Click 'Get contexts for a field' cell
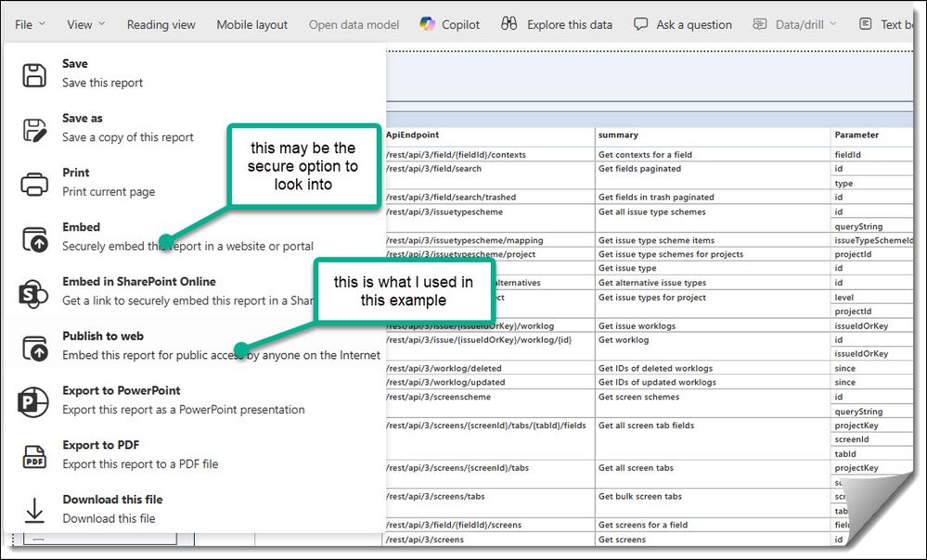Screen dimensions: 927x560 coord(713,155)
